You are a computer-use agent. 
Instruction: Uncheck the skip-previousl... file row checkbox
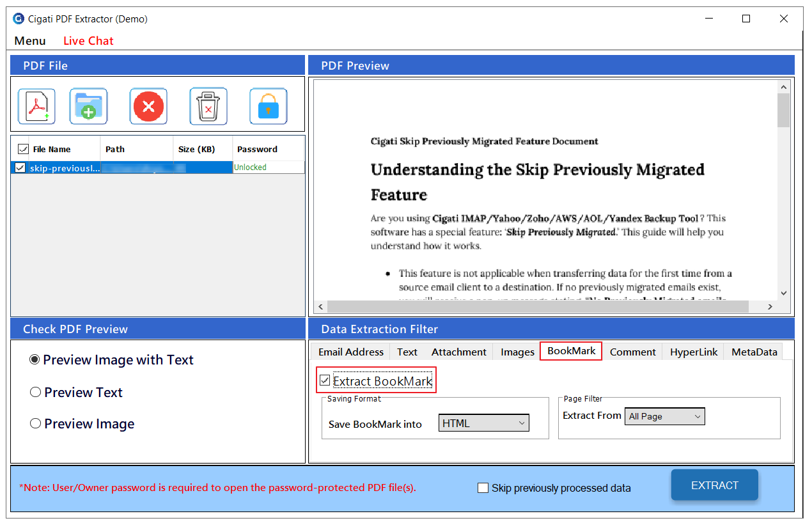[20, 168]
